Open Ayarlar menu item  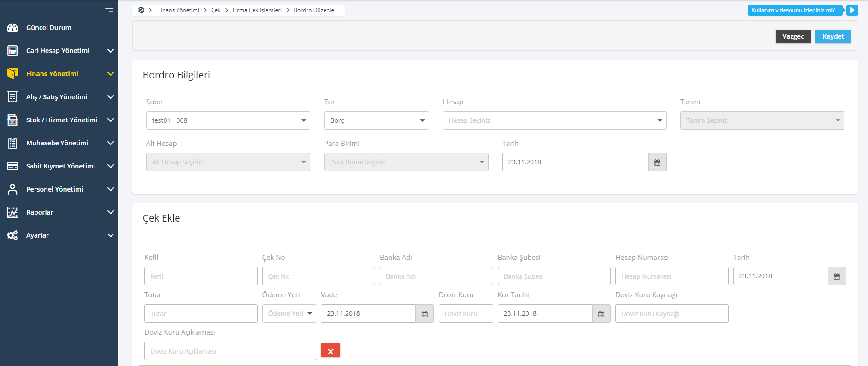point(59,235)
